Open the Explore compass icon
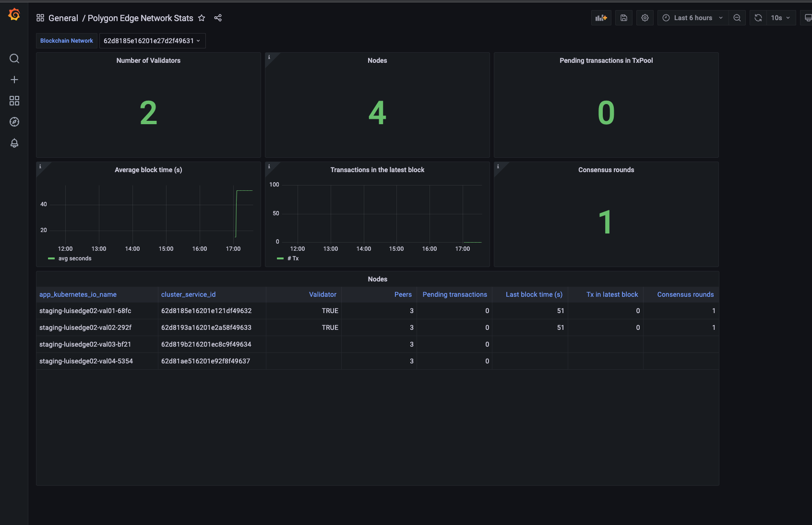 point(14,122)
